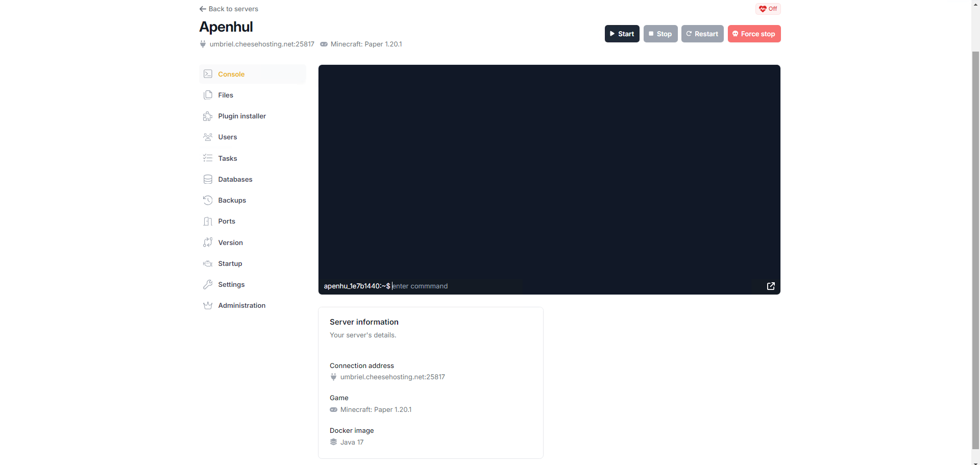The image size is (980, 465).
Task: Click the red Force stop button
Action: coord(754,34)
